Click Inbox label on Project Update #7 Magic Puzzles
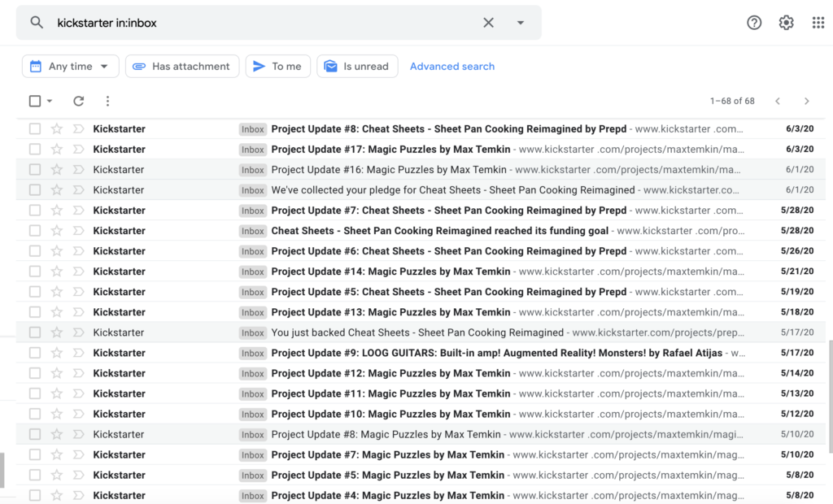This screenshot has width=833, height=504. tap(252, 454)
